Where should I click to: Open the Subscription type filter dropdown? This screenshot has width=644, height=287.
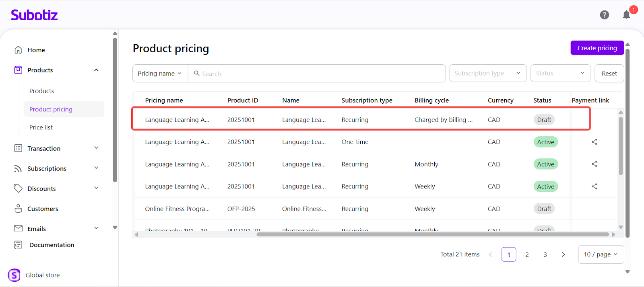(x=487, y=73)
